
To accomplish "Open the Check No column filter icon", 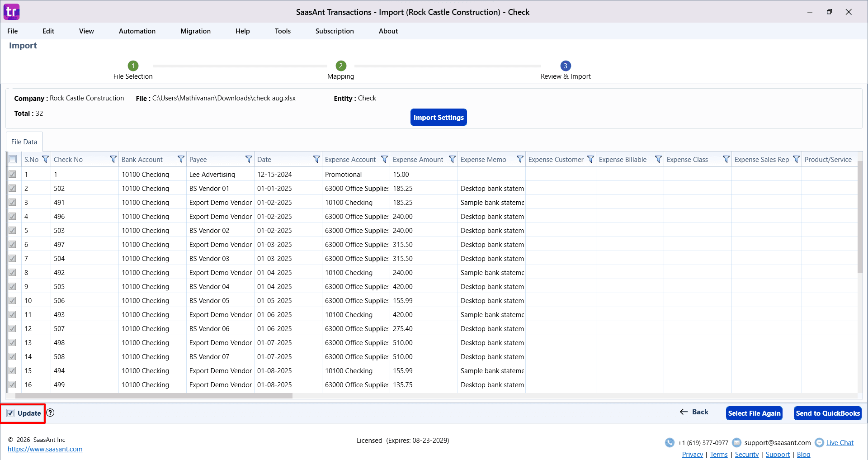I will tap(113, 159).
